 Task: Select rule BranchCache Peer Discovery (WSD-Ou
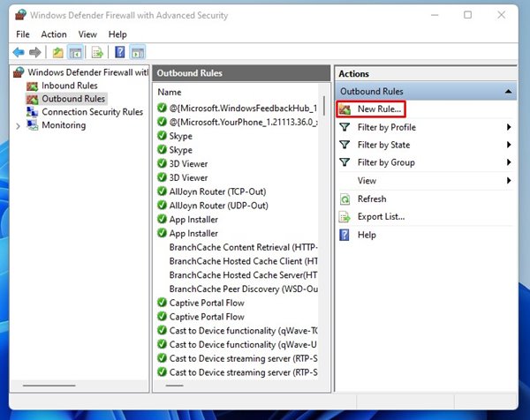244,289
